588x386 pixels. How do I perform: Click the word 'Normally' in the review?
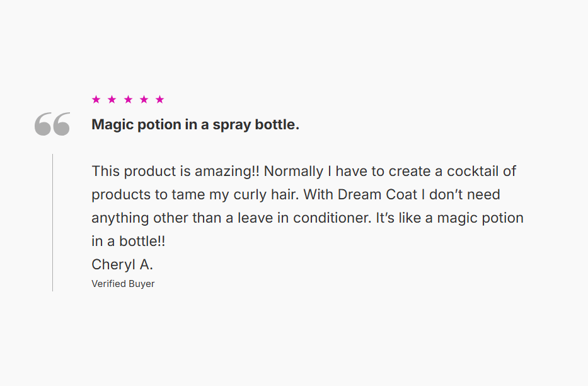(x=293, y=172)
